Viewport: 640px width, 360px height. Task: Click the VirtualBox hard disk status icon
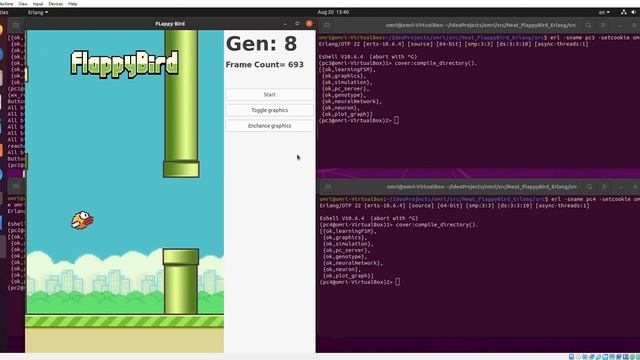571,357
